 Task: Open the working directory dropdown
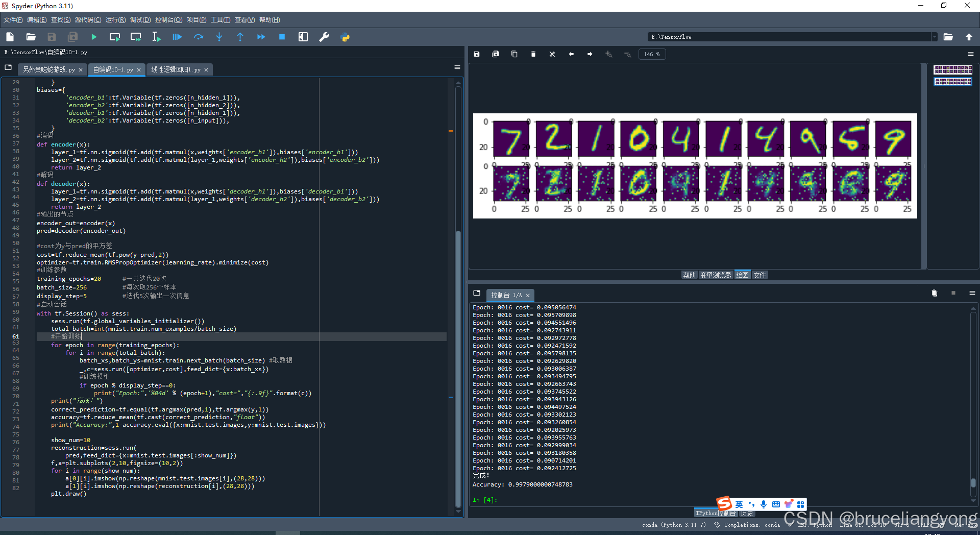934,37
